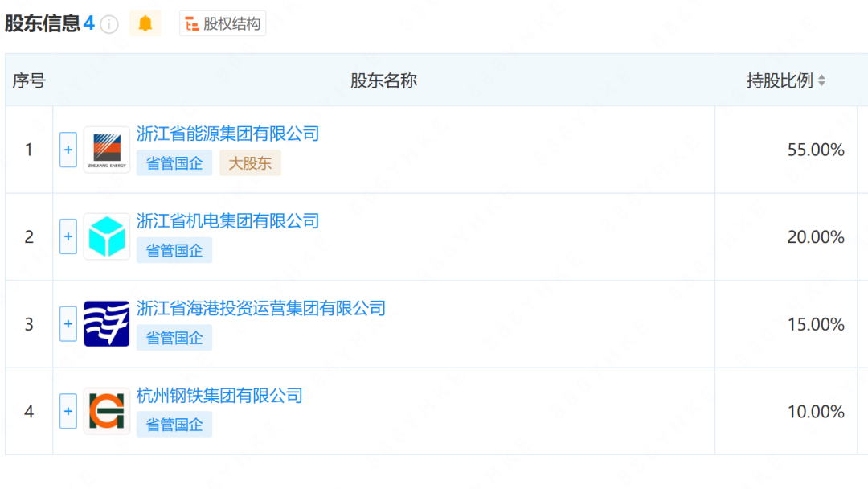This screenshot has height=489, width=868.
Task: Open 杭州钢铁集团有限公司 company link
Action: (x=219, y=395)
